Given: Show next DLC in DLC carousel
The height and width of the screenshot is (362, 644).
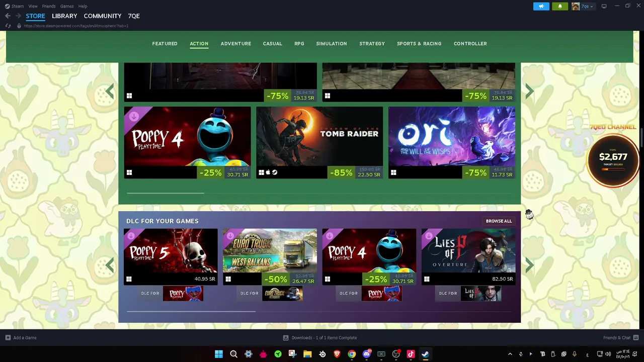Looking at the screenshot, I should tap(529, 265).
